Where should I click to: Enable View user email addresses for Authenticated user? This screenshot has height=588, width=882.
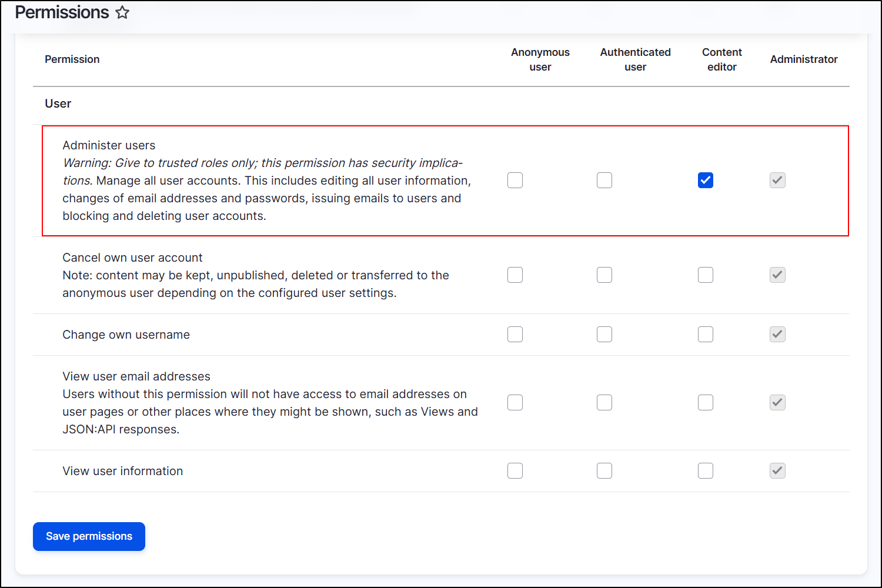[604, 403]
